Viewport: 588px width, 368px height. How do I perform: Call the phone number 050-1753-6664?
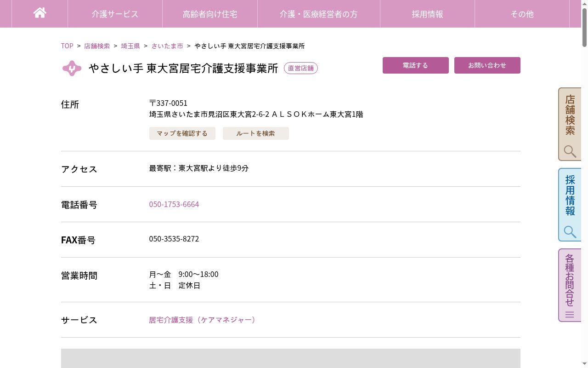[174, 204]
